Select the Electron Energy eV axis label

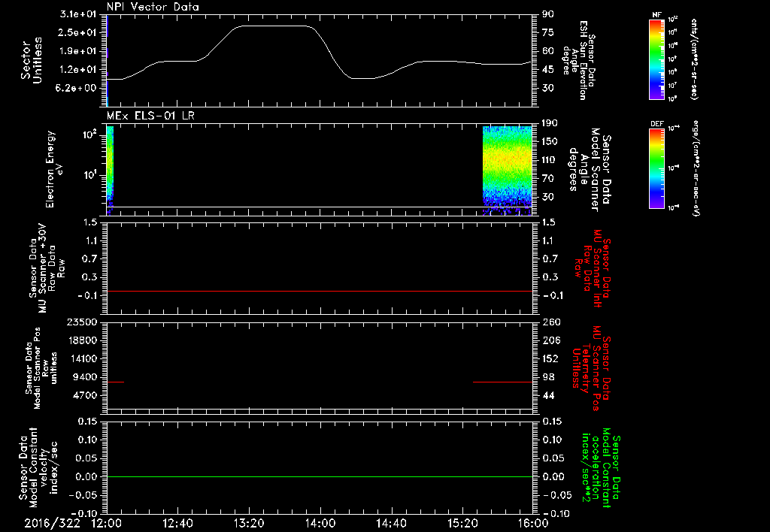tap(54, 169)
